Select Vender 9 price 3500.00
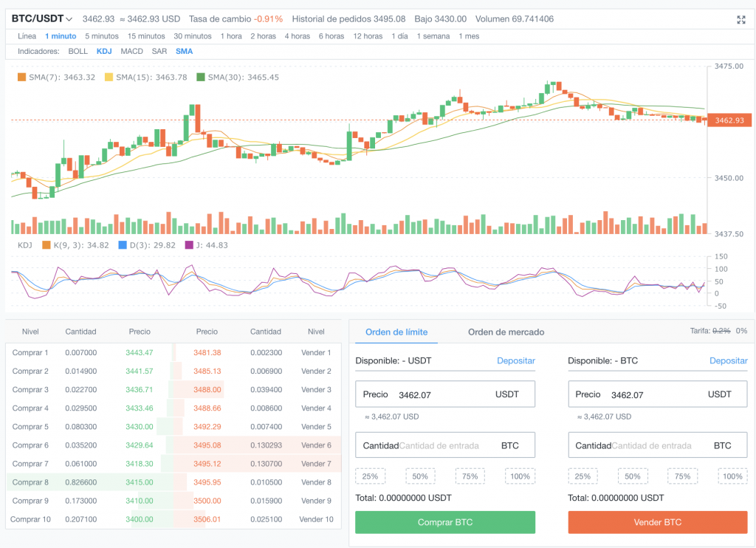This screenshot has width=756, height=548. tap(207, 501)
